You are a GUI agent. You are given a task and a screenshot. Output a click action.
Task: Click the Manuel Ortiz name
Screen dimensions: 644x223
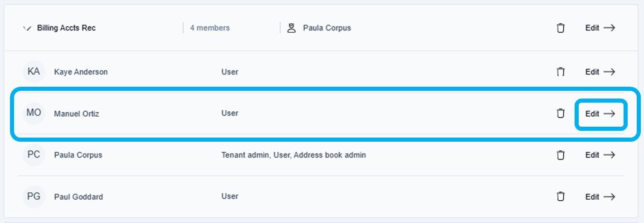click(76, 114)
